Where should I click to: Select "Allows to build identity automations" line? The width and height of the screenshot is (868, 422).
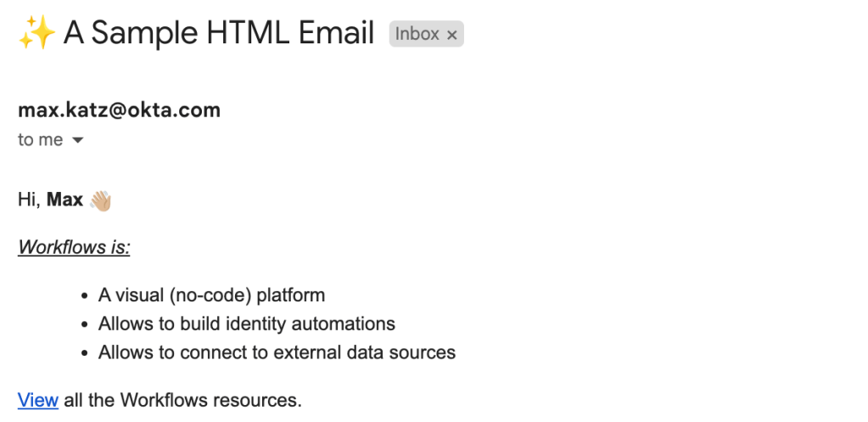(x=246, y=324)
